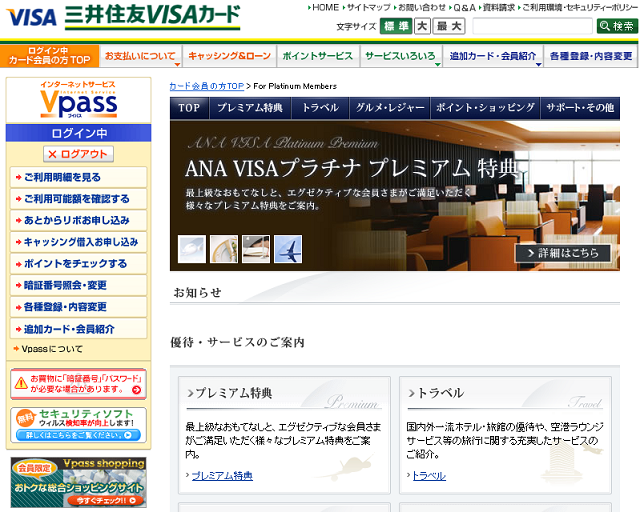Viewport: 640px width, 512px height.
Task: Type-focus the site search input box
Action: tap(532, 26)
